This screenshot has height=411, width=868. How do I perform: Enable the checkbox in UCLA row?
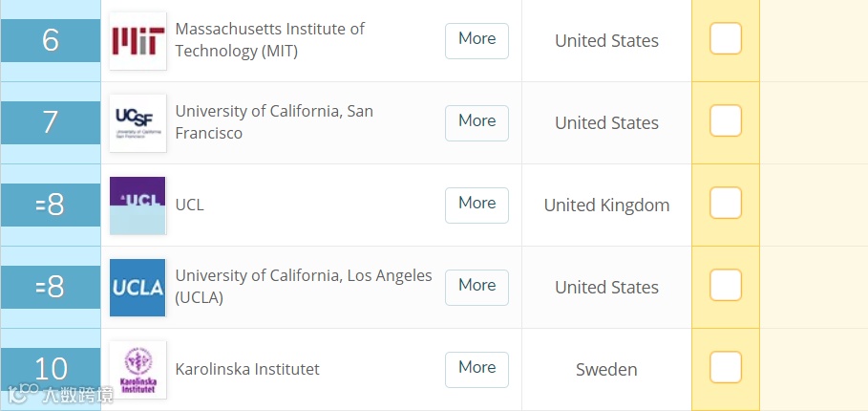(x=726, y=287)
